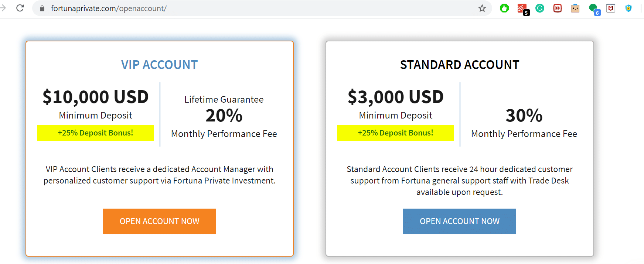Viewport: 644px width, 264px height.
Task: Click the address bar URL text
Action: pyautogui.click(x=109, y=8)
